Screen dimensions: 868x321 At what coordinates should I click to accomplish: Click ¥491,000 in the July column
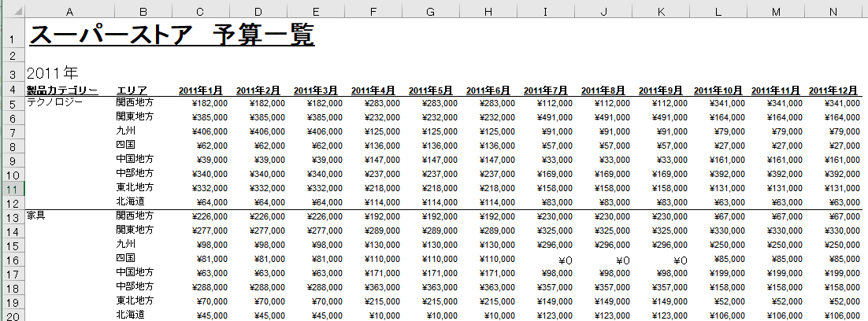555,117
